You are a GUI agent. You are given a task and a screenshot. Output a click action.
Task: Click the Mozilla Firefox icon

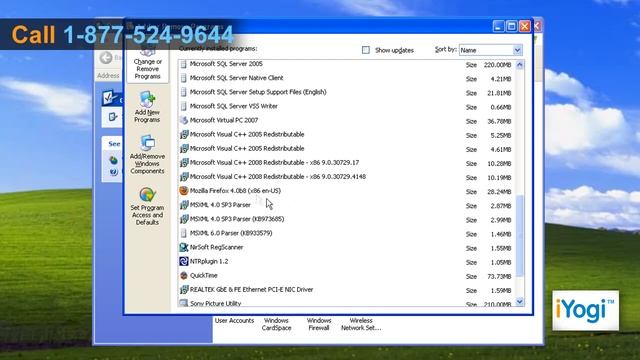tap(184, 191)
